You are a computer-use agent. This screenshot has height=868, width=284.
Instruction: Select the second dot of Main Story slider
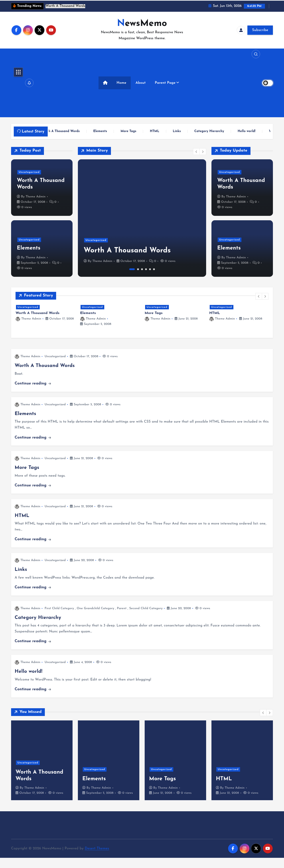pyautogui.click(x=138, y=269)
